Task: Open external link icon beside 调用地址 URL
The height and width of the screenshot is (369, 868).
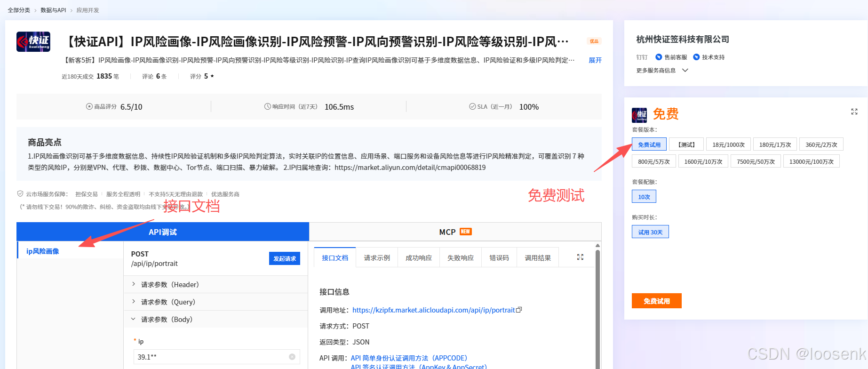Action: 519,310
